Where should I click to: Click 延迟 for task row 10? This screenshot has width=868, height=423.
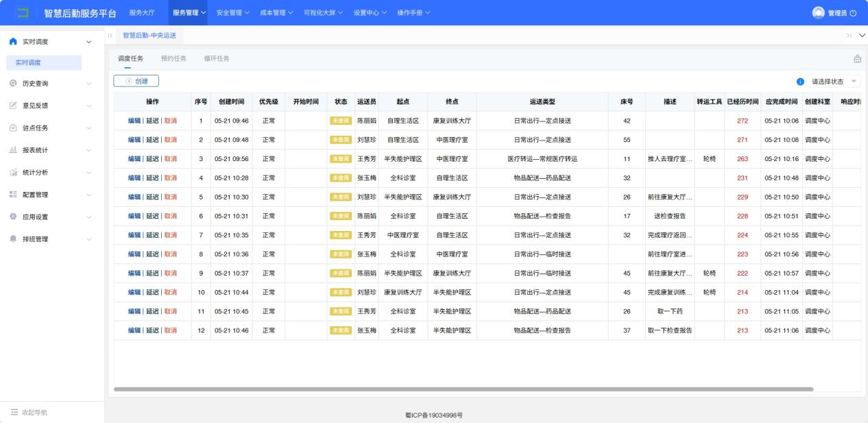click(x=152, y=292)
